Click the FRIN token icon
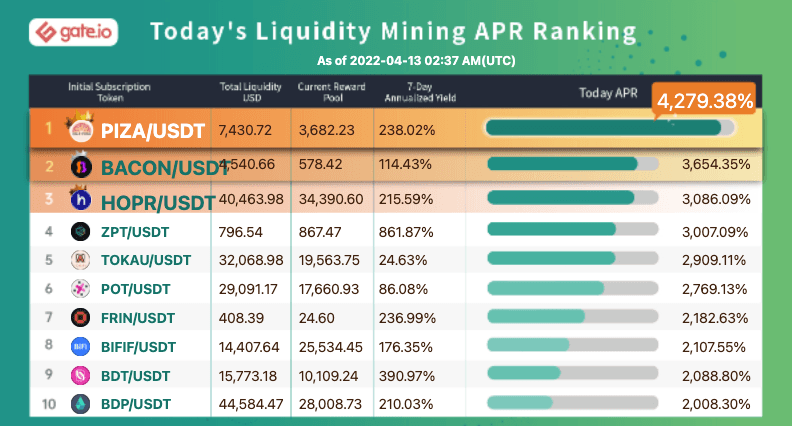The height and width of the screenshot is (426, 792). pos(80,317)
